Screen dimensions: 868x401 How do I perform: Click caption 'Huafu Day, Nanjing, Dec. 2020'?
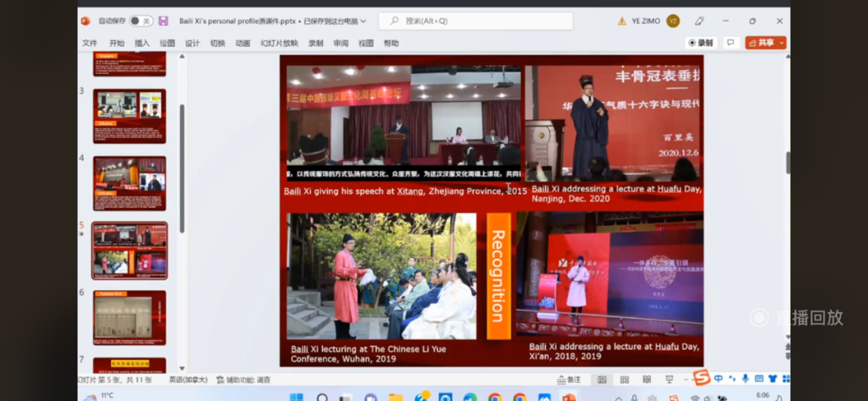tap(616, 194)
